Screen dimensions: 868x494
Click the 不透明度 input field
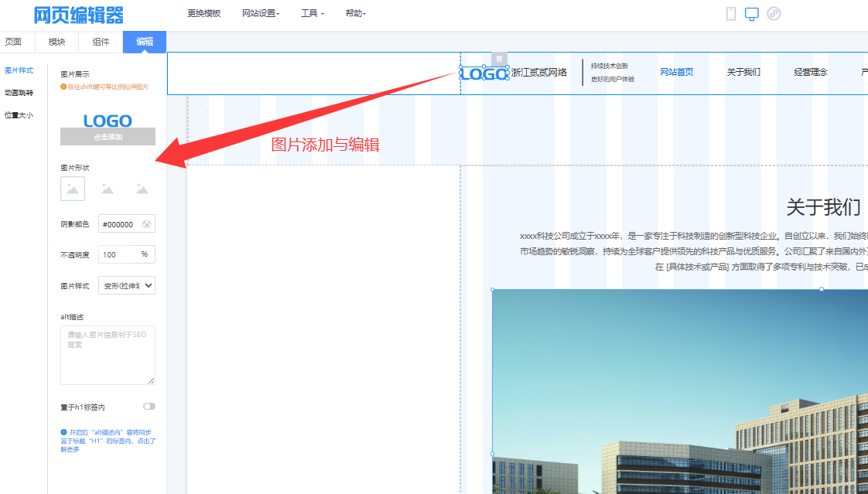[x=118, y=254]
